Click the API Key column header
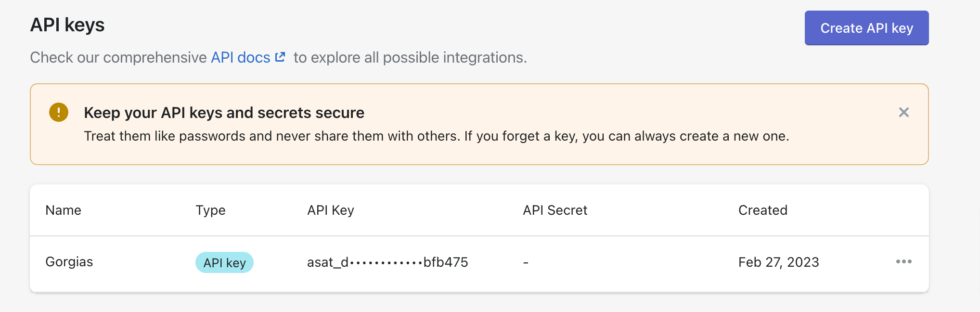 [331, 210]
